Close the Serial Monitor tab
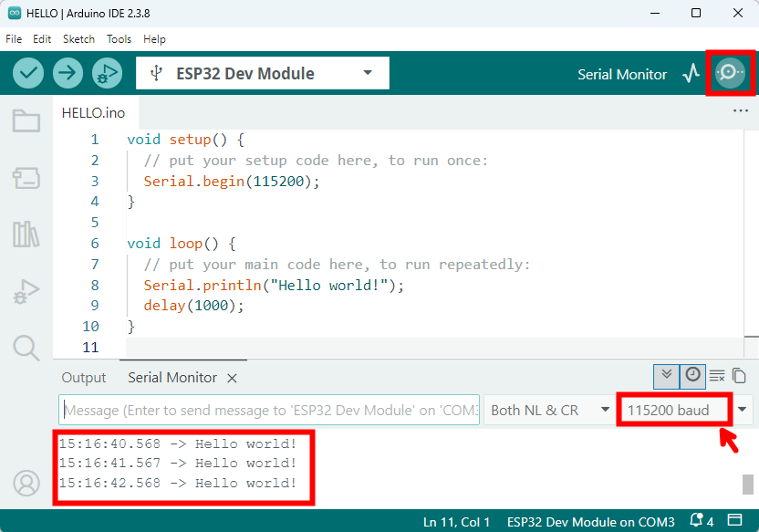 [x=232, y=378]
